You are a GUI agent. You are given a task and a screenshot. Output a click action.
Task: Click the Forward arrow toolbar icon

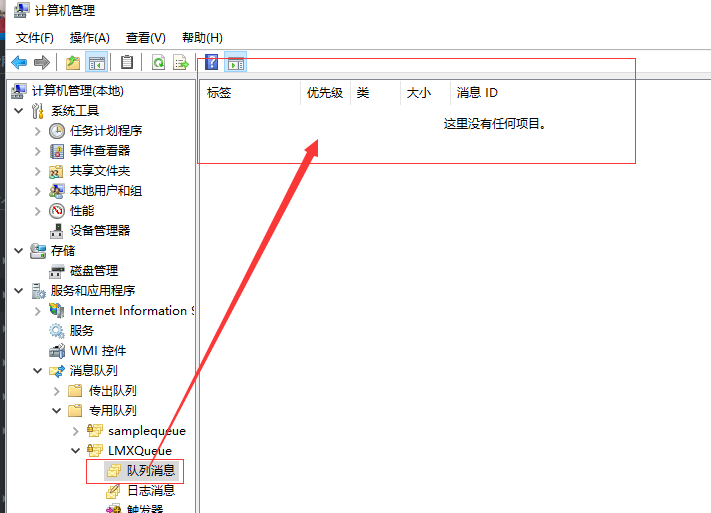click(x=42, y=62)
